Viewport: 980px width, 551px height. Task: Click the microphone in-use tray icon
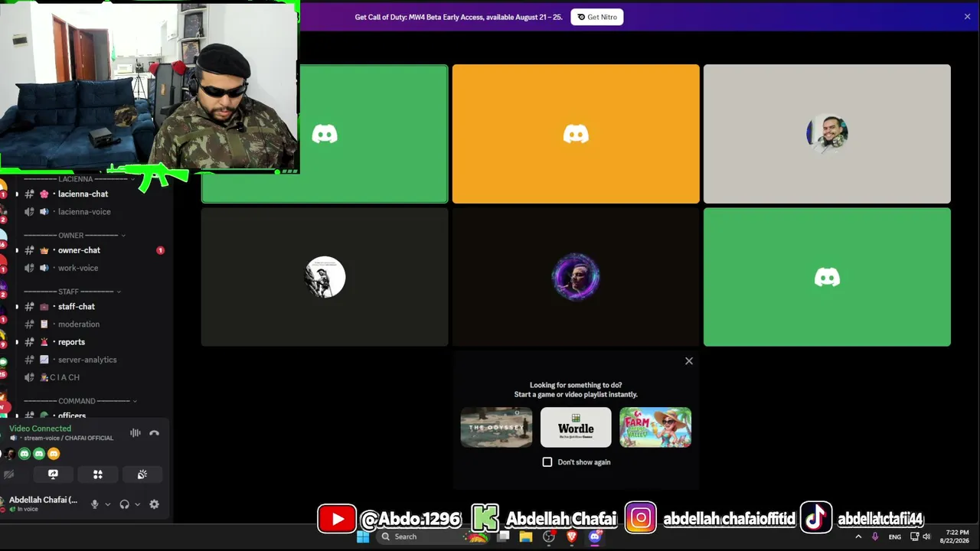(875, 536)
